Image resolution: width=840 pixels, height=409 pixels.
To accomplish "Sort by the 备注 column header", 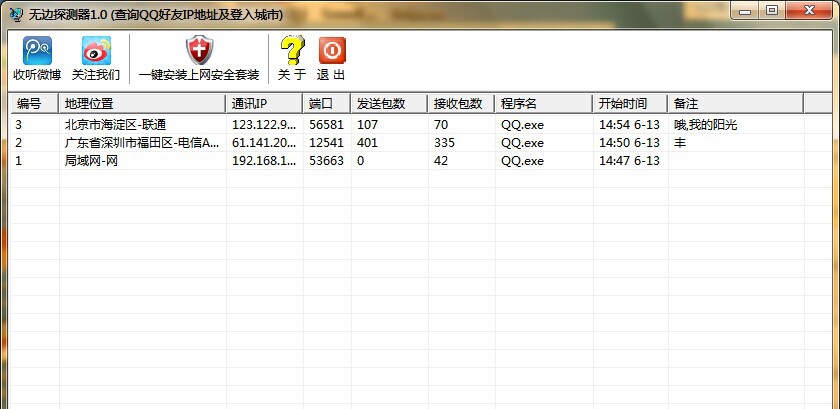I will click(x=735, y=103).
